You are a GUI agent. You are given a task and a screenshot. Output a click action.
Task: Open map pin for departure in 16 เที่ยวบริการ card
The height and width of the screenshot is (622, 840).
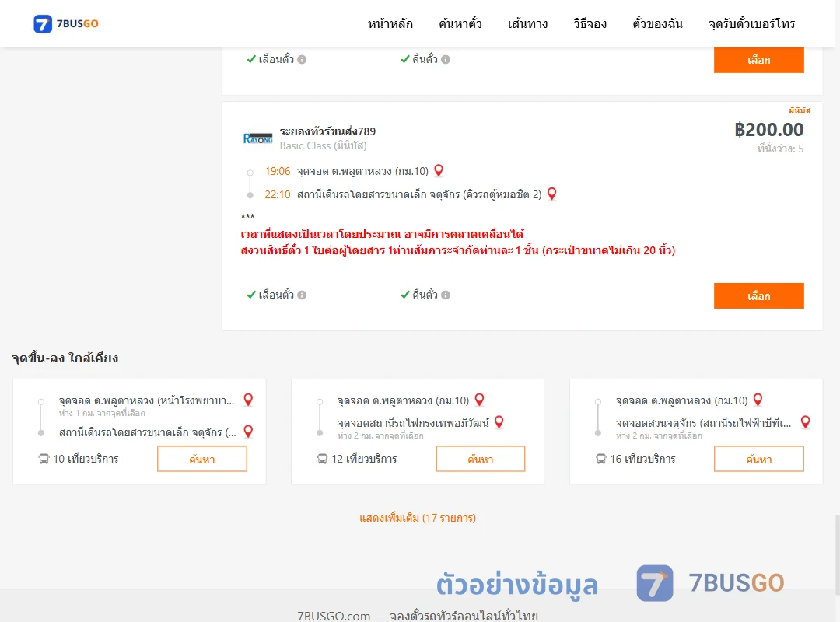(758, 400)
